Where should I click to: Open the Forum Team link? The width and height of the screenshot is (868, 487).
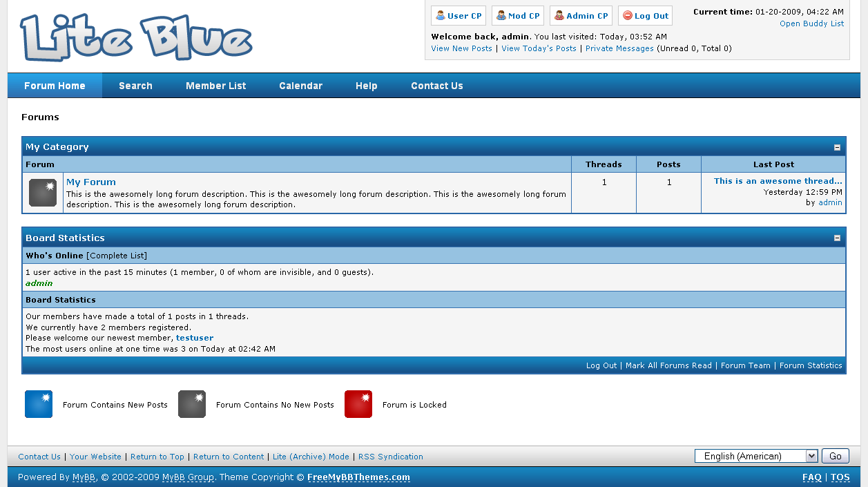point(746,365)
